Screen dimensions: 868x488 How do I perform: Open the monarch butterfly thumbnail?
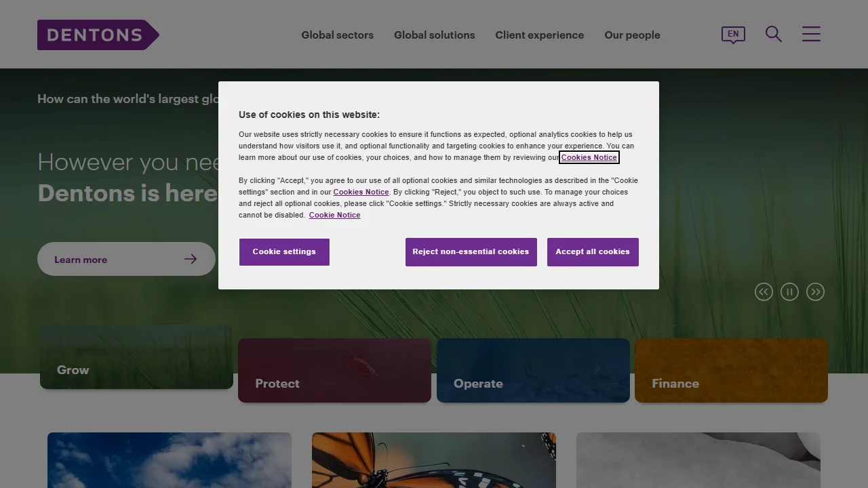(434, 460)
